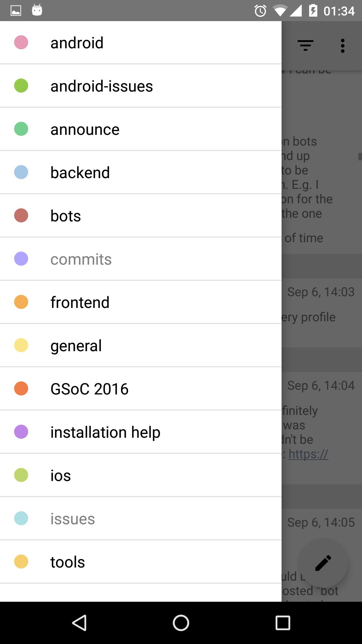Open the three-dot overflow menu
Screen dimensions: 362x644
point(342,46)
